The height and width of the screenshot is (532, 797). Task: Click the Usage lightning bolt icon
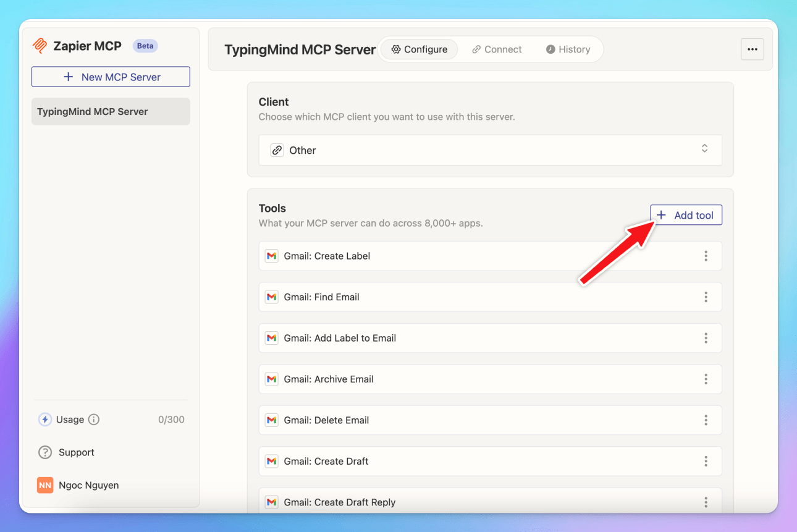44,420
